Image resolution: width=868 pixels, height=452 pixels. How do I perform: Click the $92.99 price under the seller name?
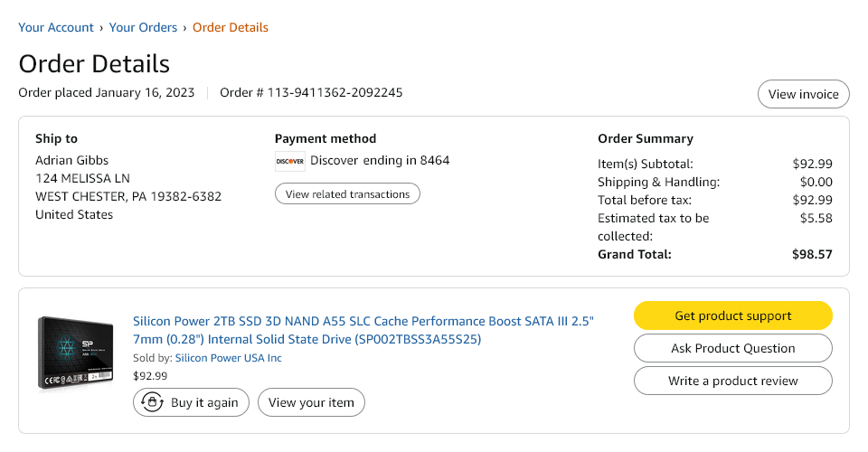click(x=150, y=375)
